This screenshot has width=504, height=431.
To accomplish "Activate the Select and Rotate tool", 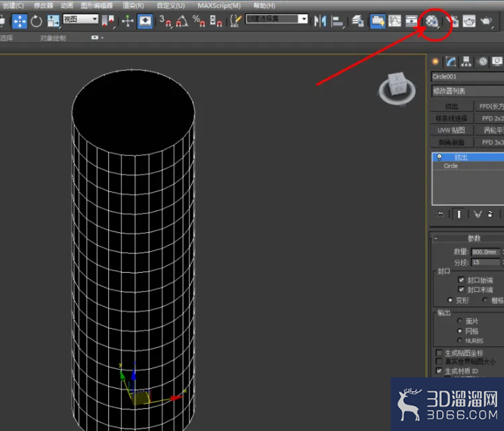I will 36,21.
